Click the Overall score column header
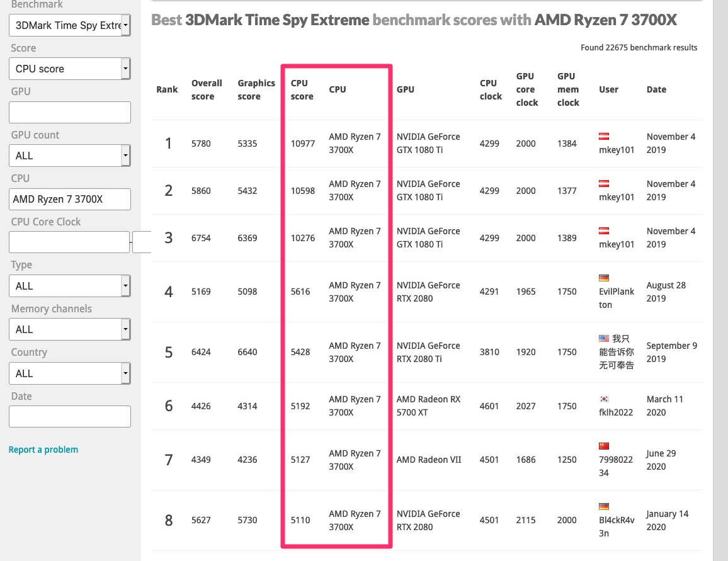The height and width of the screenshot is (561, 728). [x=207, y=89]
